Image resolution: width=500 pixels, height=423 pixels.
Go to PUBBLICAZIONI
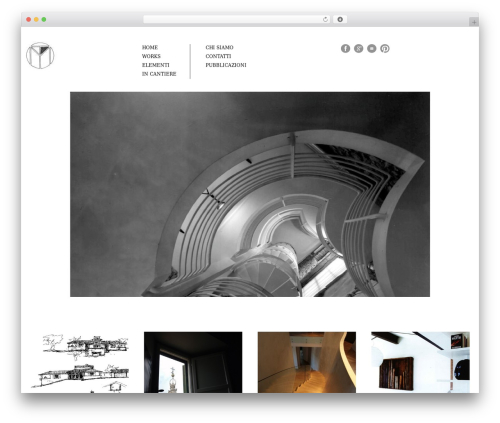(226, 65)
